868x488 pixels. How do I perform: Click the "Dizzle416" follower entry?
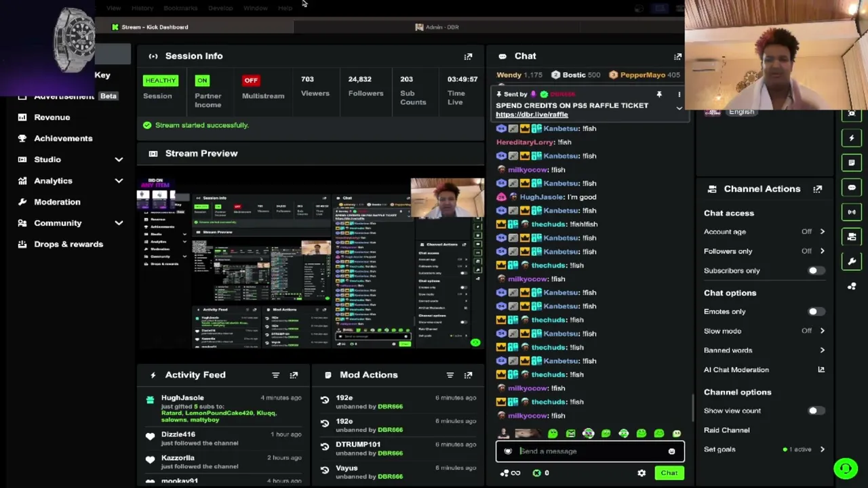pyautogui.click(x=178, y=434)
